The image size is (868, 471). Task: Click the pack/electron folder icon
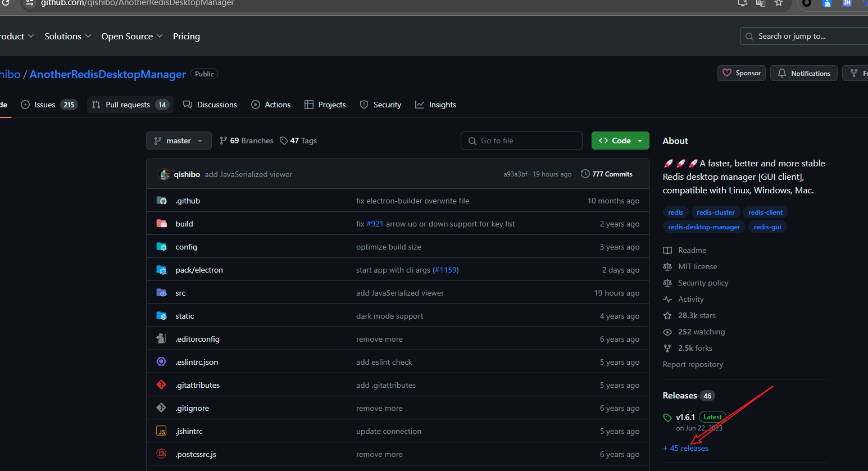tap(162, 270)
